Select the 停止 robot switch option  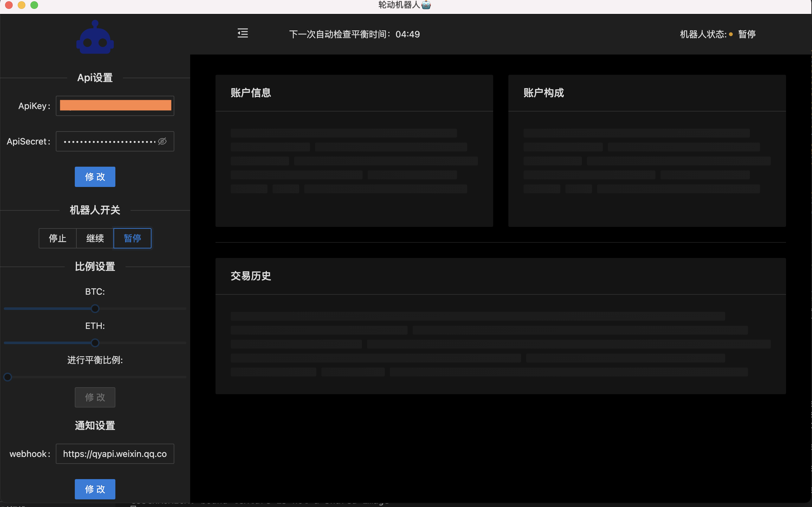click(57, 238)
